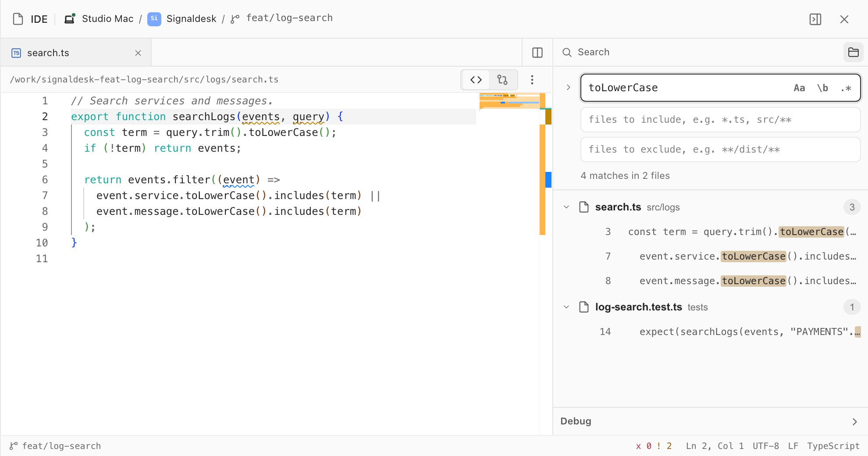Toggle Match Case (Aa) option
The height and width of the screenshot is (456, 868).
tap(799, 88)
